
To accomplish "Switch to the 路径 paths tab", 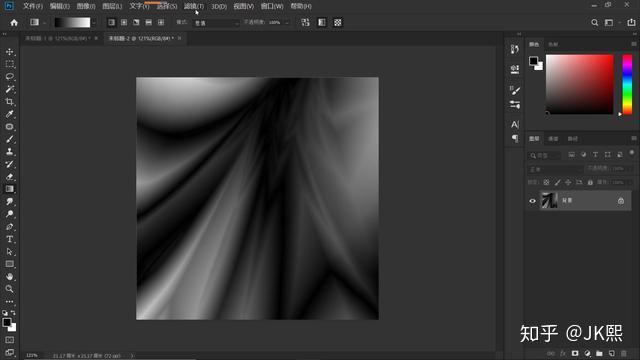I will point(573,139).
